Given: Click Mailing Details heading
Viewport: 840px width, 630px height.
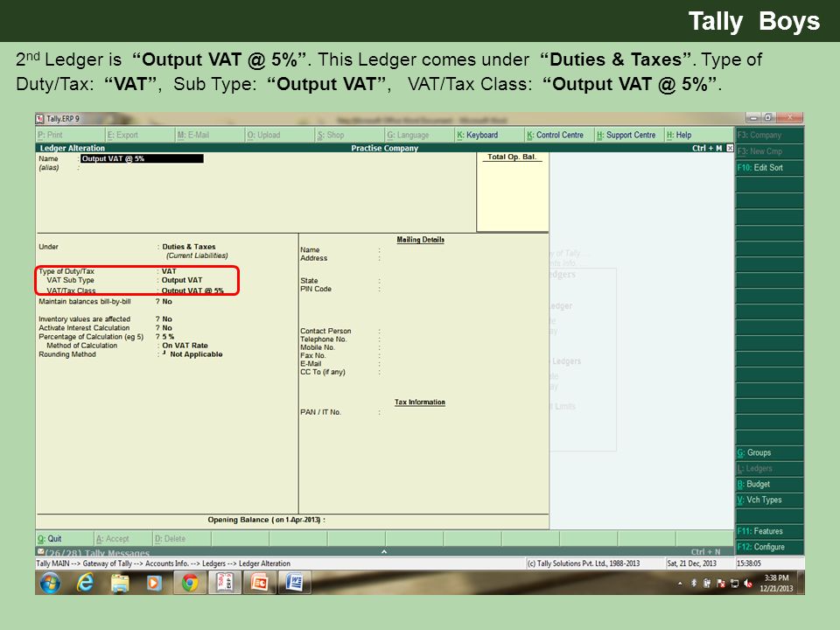Looking at the screenshot, I should 420,240.
